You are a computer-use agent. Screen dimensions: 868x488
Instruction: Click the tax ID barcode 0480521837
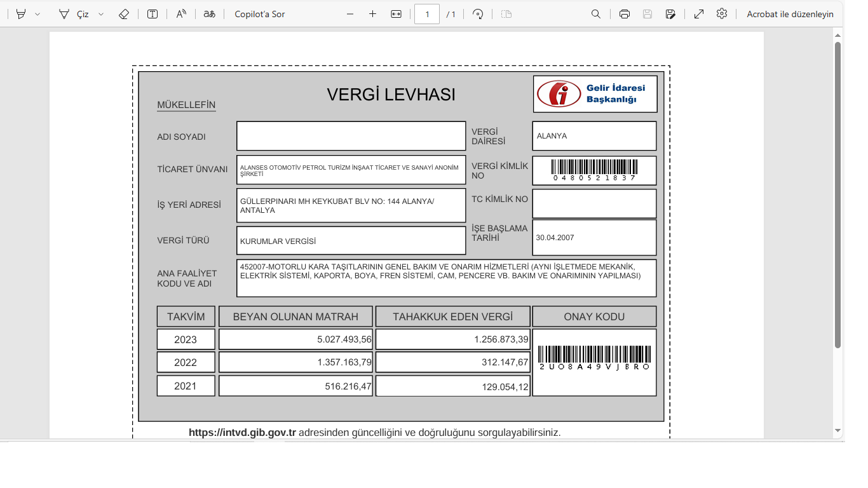[x=594, y=170]
